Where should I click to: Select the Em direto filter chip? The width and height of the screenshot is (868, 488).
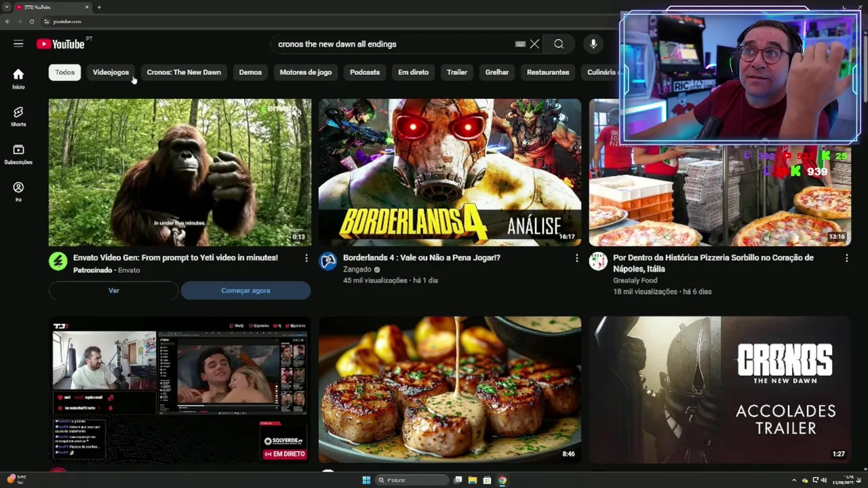pyautogui.click(x=413, y=73)
